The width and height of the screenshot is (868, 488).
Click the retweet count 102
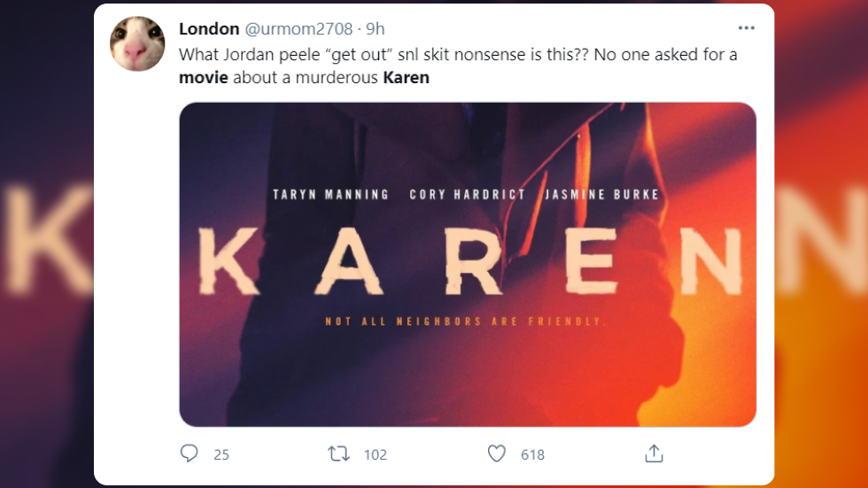[376, 454]
